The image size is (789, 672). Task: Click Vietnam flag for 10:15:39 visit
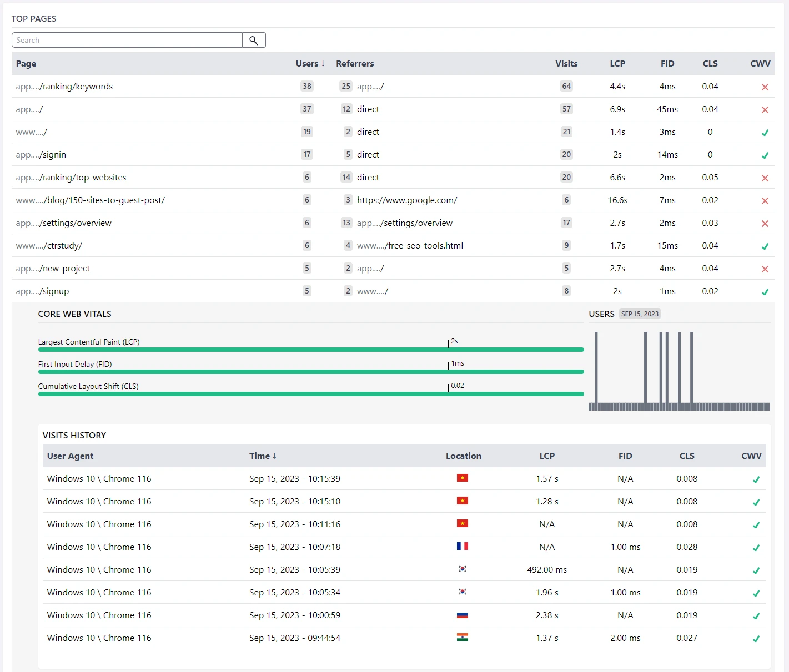pyautogui.click(x=463, y=478)
